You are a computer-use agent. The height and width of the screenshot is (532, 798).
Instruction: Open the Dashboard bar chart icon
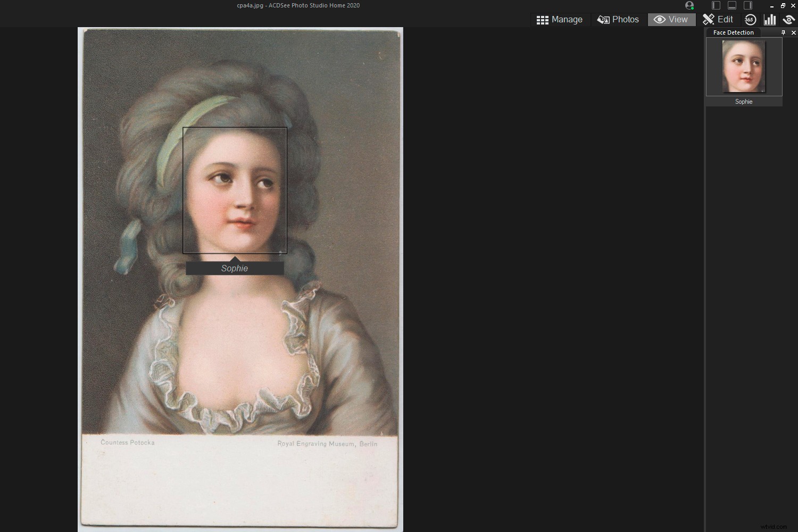click(x=770, y=20)
